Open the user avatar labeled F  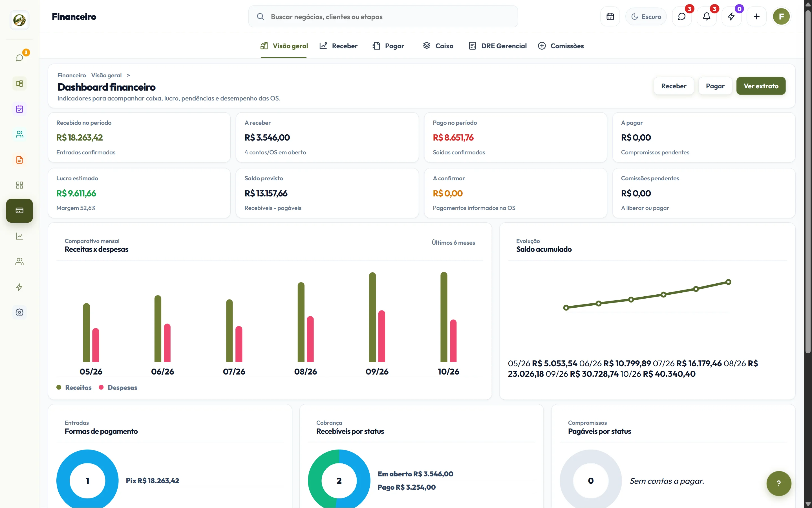(x=781, y=16)
